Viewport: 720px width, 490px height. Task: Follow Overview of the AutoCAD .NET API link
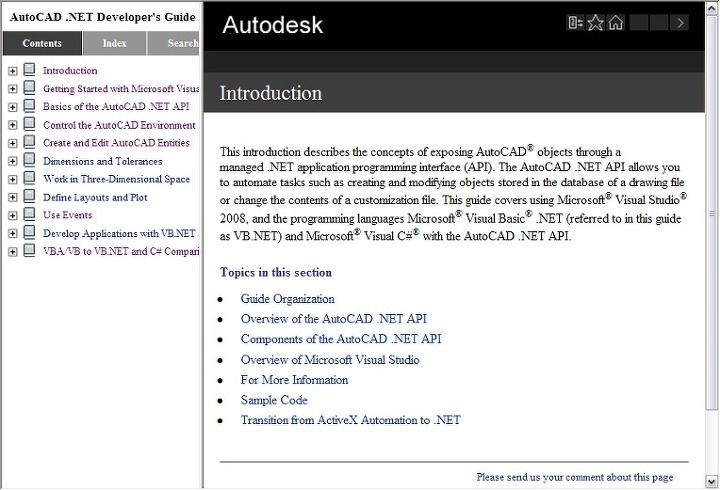[x=334, y=319]
